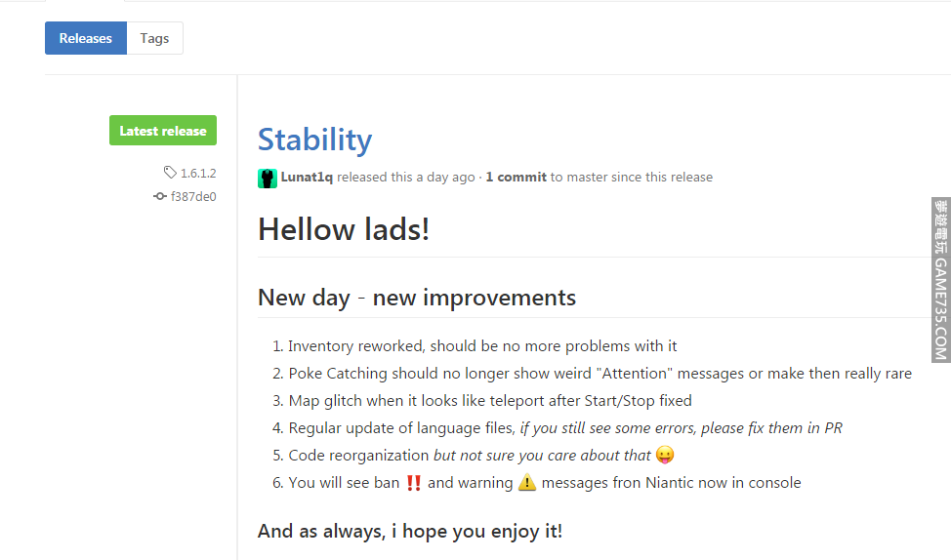The image size is (951, 560).
Task: Click the tag icon beside 1.6.1.2
Action: [170, 173]
